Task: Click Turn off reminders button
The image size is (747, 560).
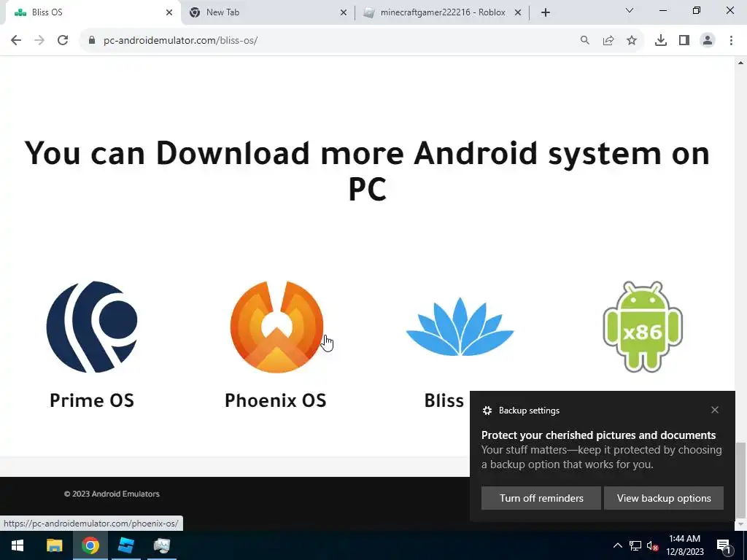Action: point(541,498)
